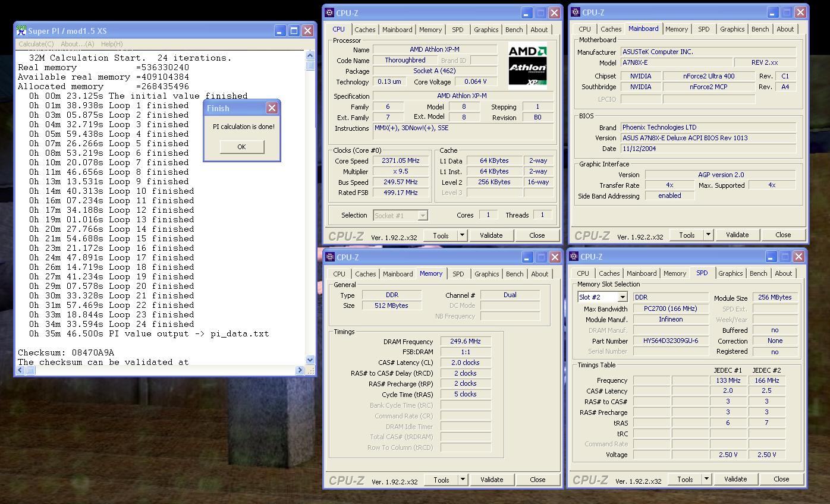The height and width of the screenshot is (504, 830).
Task: Click Close button in SPD window
Action: point(781,479)
